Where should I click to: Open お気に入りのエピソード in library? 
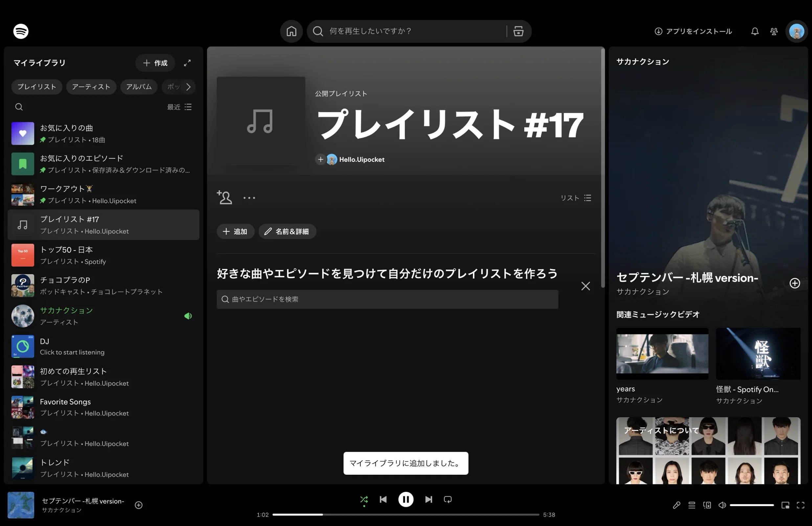pos(103,164)
